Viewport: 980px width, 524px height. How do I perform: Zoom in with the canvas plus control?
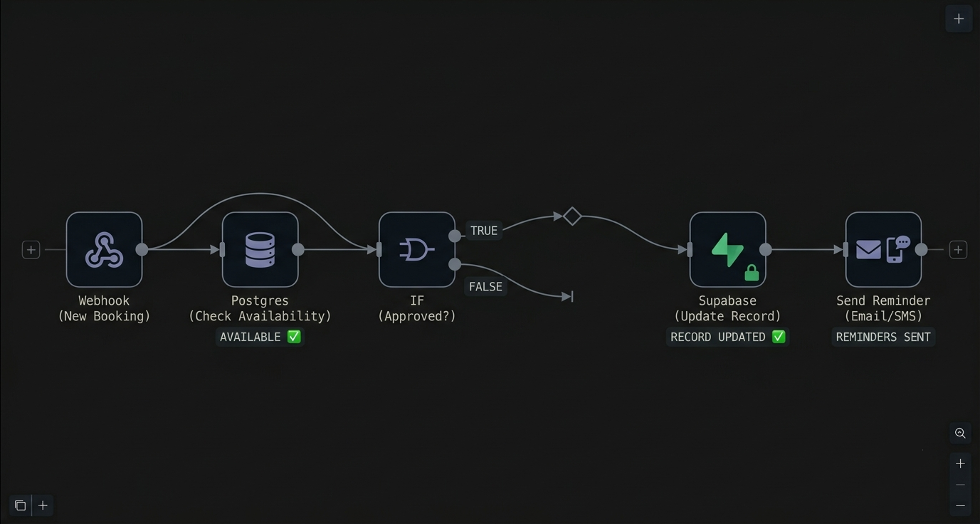960,463
